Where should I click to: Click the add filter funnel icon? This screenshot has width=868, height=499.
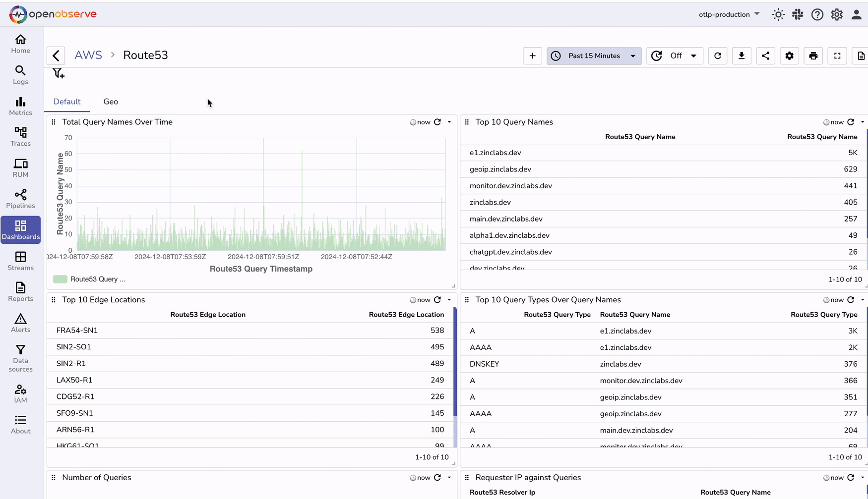point(59,73)
